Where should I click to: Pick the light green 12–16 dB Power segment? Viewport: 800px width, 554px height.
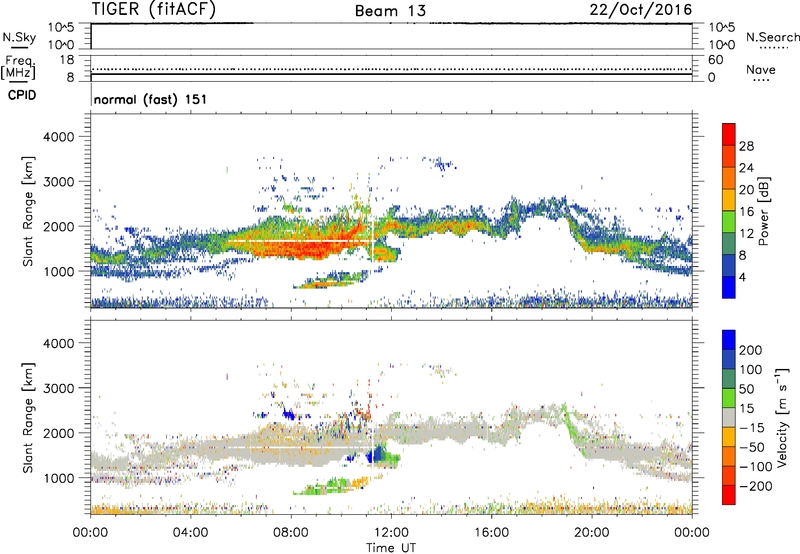pyautogui.click(x=729, y=222)
